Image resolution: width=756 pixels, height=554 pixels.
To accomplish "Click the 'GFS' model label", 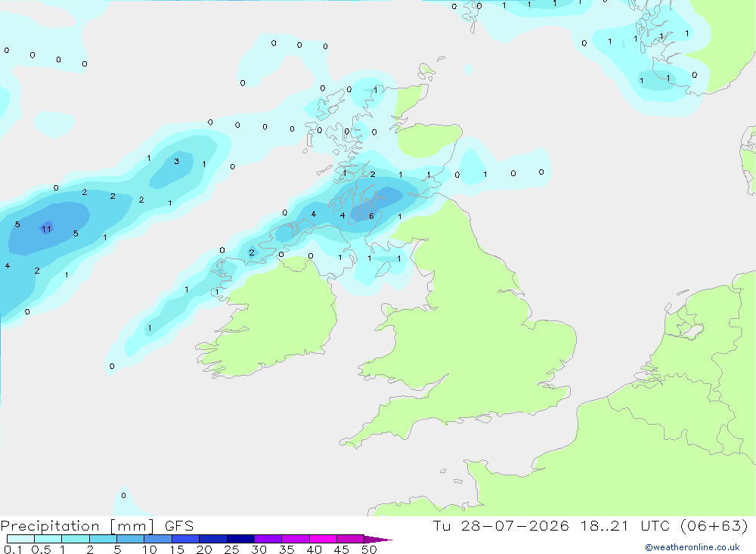I will pyautogui.click(x=179, y=525).
